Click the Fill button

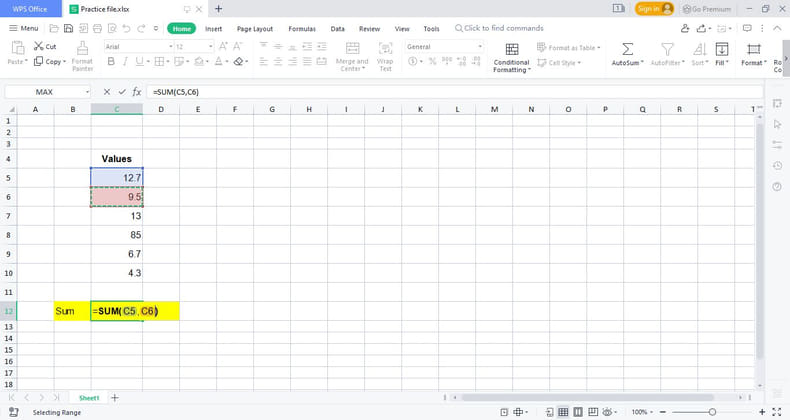(721, 54)
